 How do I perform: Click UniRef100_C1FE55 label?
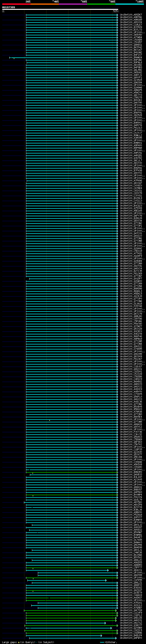[131, 580]
